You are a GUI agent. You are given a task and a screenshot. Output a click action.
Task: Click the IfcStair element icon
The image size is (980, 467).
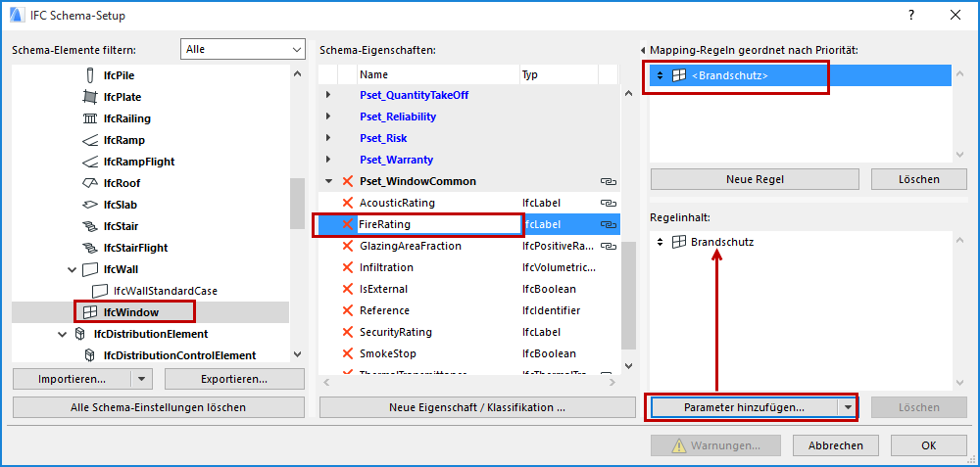[90, 226]
